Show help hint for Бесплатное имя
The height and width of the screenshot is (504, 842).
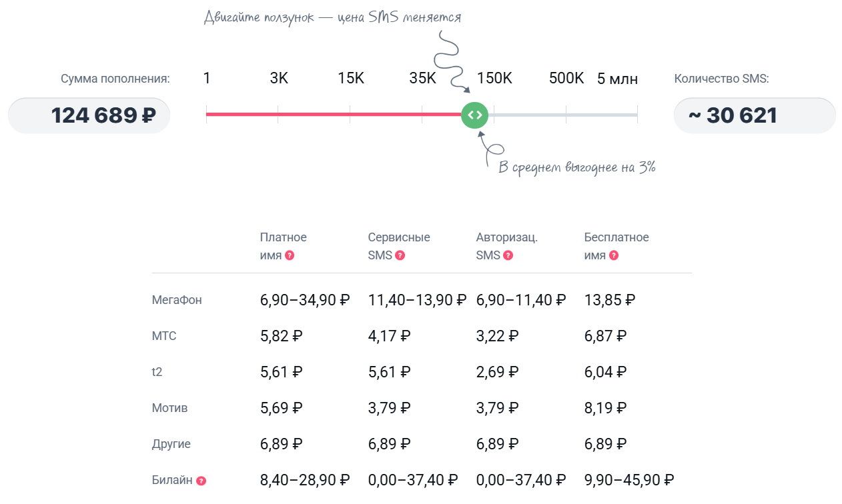tap(614, 255)
